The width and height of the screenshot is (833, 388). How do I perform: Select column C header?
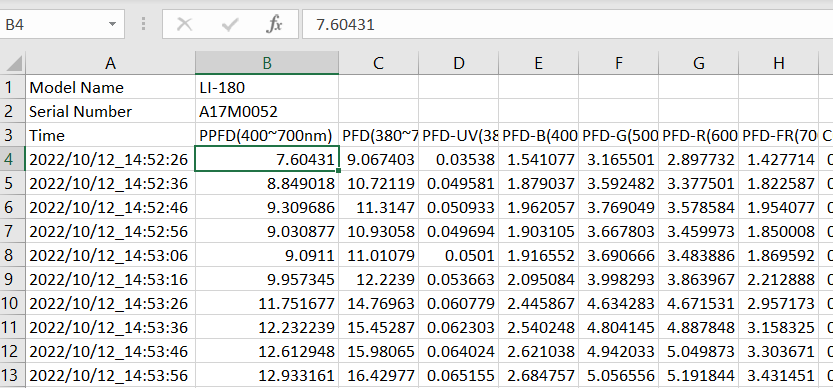(x=378, y=63)
